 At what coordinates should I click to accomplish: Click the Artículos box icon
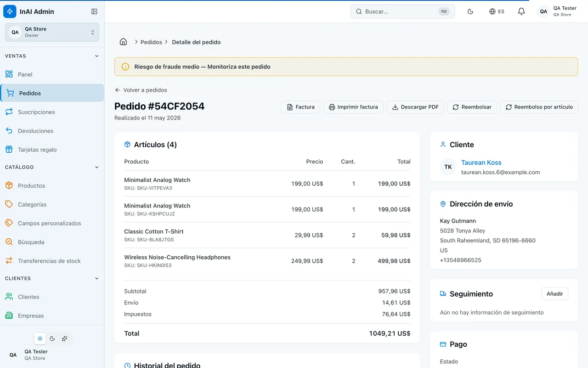point(127,144)
